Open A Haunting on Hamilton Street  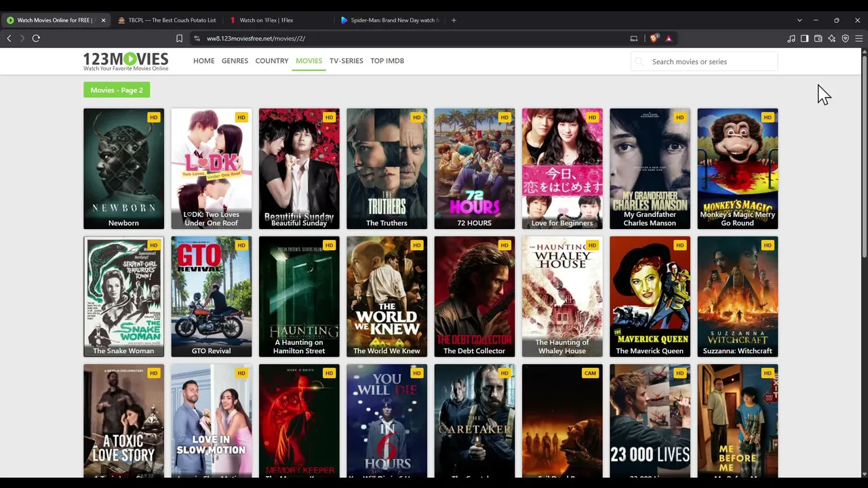point(299,297)
